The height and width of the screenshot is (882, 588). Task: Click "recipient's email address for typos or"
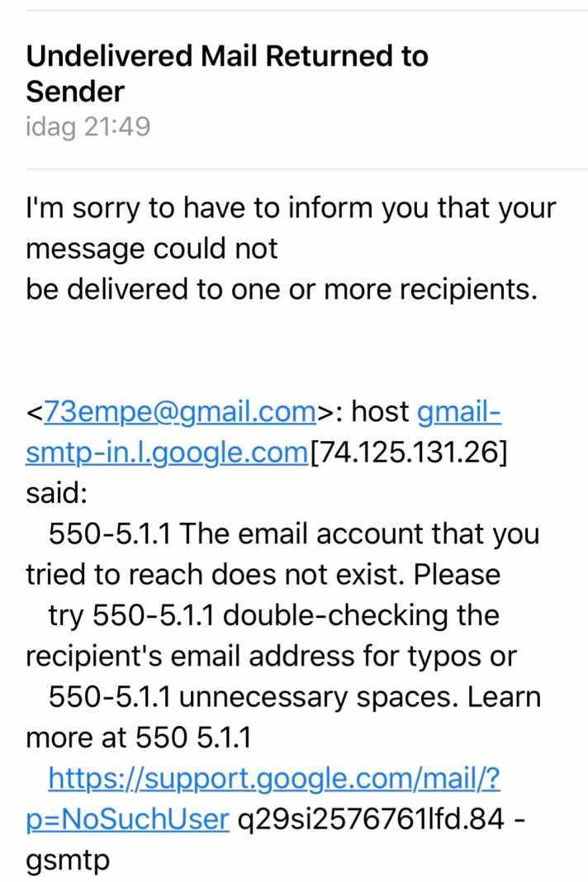pyautogui.click(x=271, y=656)
